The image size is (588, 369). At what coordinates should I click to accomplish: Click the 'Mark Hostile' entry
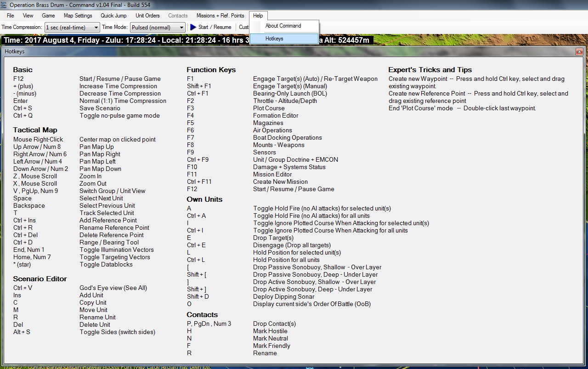270,331
